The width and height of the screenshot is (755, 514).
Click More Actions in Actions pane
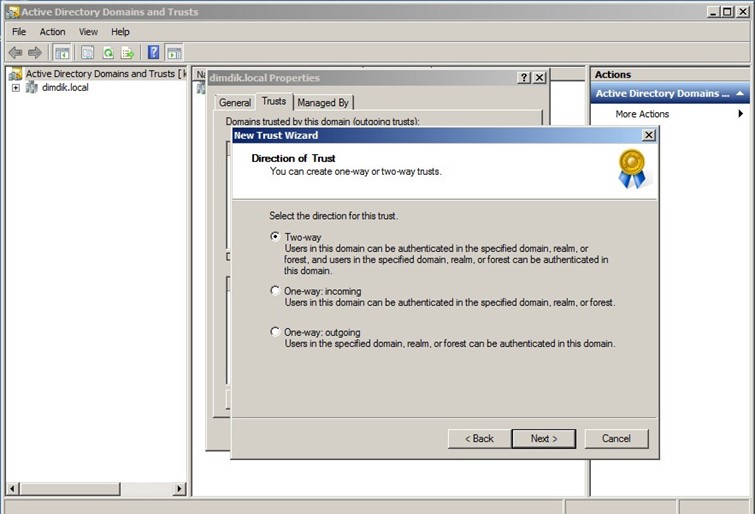(x=642, y=114)
